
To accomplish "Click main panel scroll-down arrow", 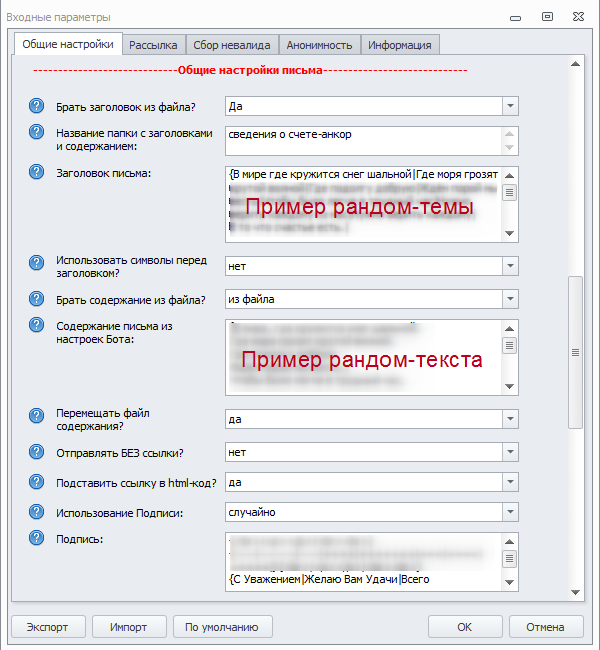I will coord(575,592).
